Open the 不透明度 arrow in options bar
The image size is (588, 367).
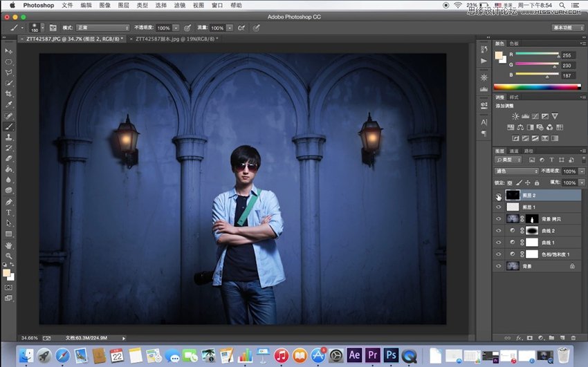(176, 28)
